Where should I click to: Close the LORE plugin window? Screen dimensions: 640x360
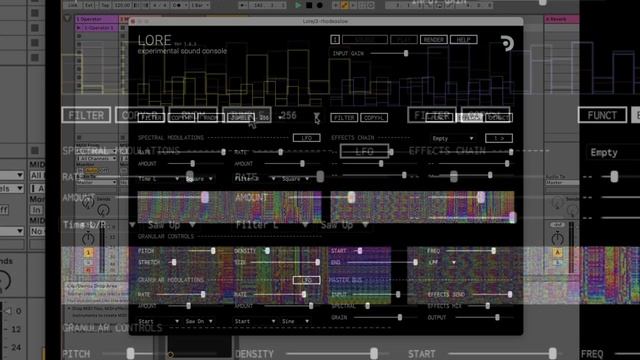133,21
